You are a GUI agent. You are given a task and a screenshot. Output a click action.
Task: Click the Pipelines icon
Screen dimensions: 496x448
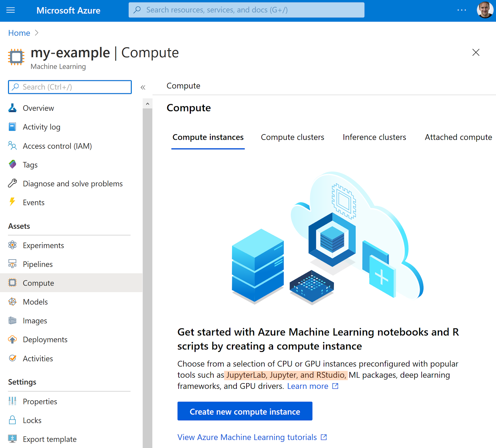12,264
